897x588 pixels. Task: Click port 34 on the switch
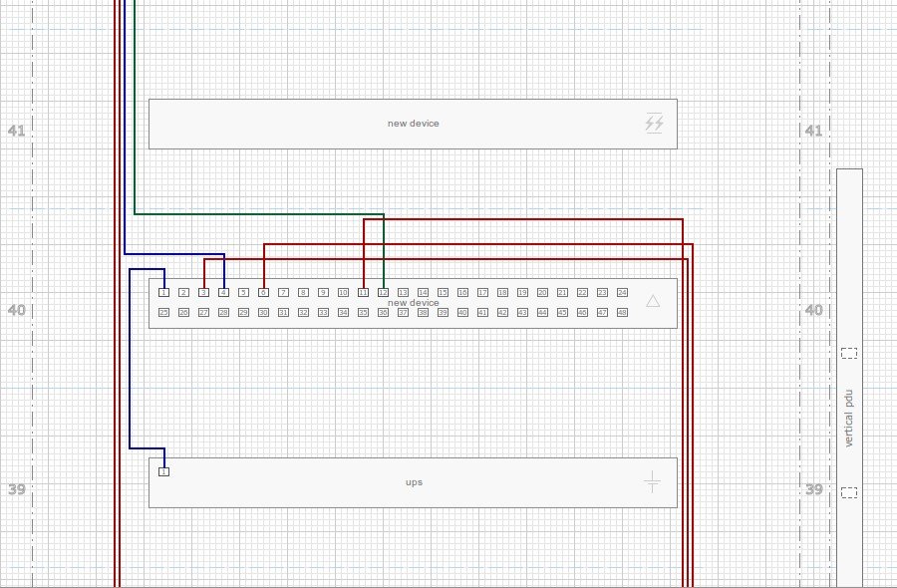(x=343, y=312)
